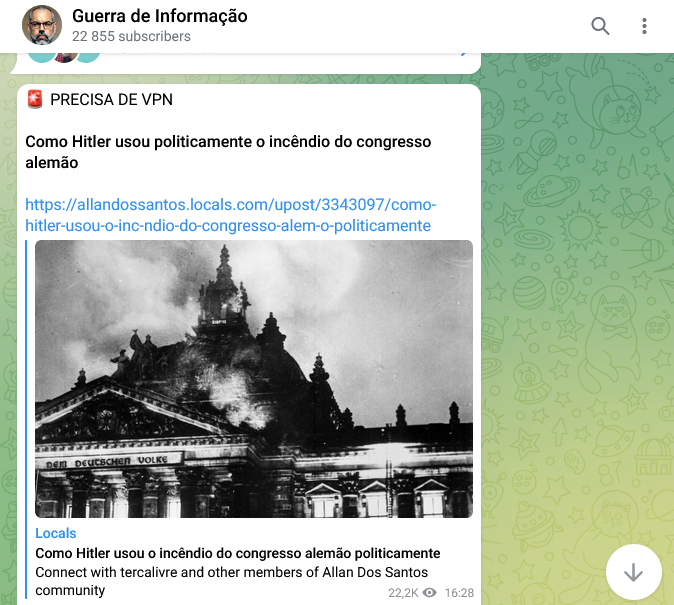Click the Locals site name link
This screenshot has height=605, width=674.
tap(55, 533)
